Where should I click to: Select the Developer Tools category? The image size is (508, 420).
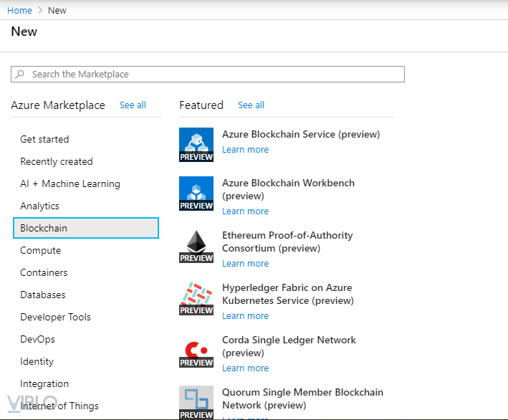tap(55, 317)
